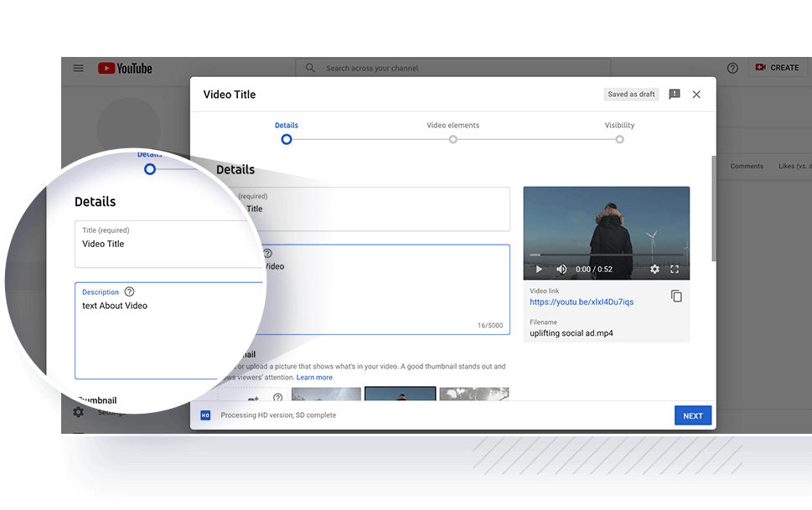Enter fullscreen on video preview

tap(675, 270)
